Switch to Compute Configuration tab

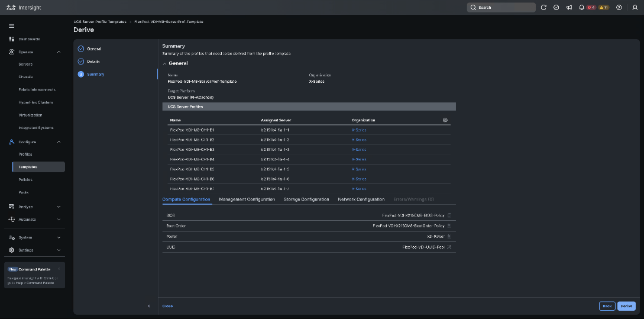coord(186,199)
